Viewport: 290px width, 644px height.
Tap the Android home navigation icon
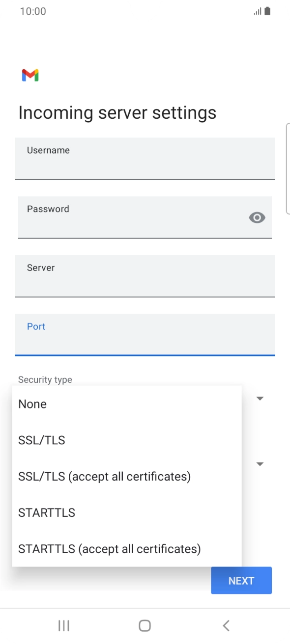pos(145,625)
